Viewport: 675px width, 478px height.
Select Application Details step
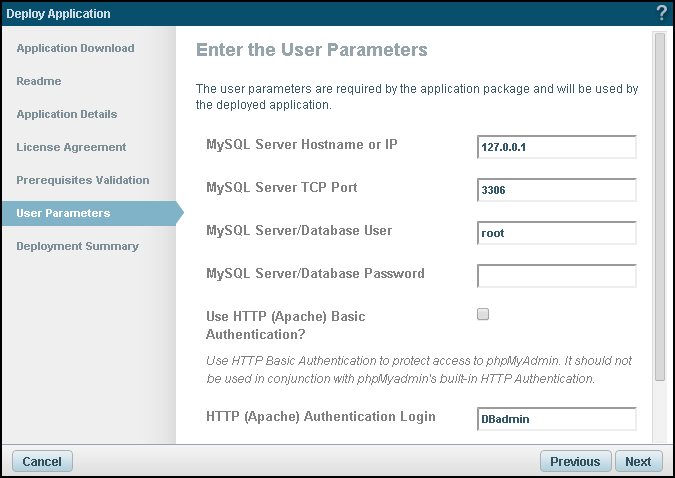(x=67, y=114)
